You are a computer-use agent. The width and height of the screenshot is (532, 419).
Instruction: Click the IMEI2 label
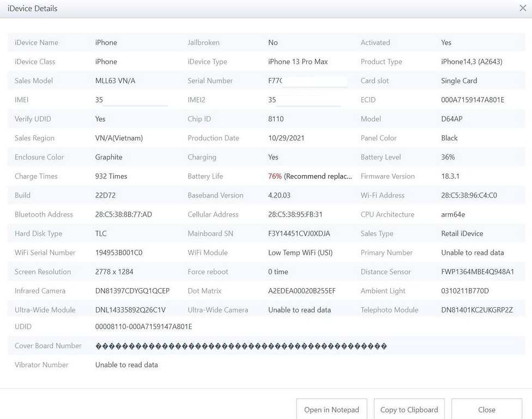pyautogui.click(x=196, y=100)
